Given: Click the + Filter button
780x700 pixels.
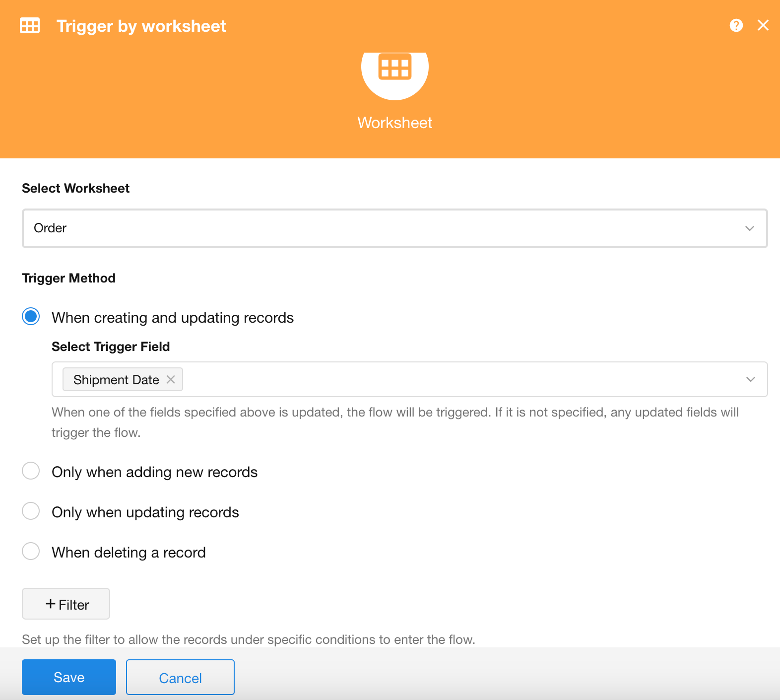Looking at the screenshot, I should point(66,604).
